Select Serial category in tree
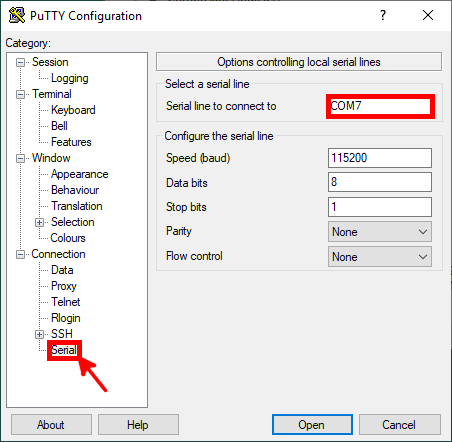Image resolution: width=452 pixels, height=442 pixels. coord(64,350)
